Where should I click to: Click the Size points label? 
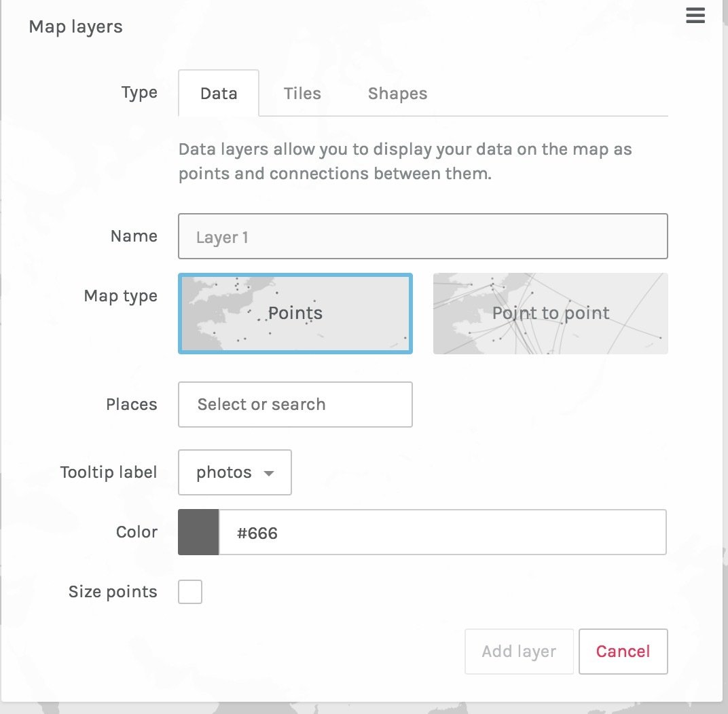pyautogui.click(x=113, y=592)
